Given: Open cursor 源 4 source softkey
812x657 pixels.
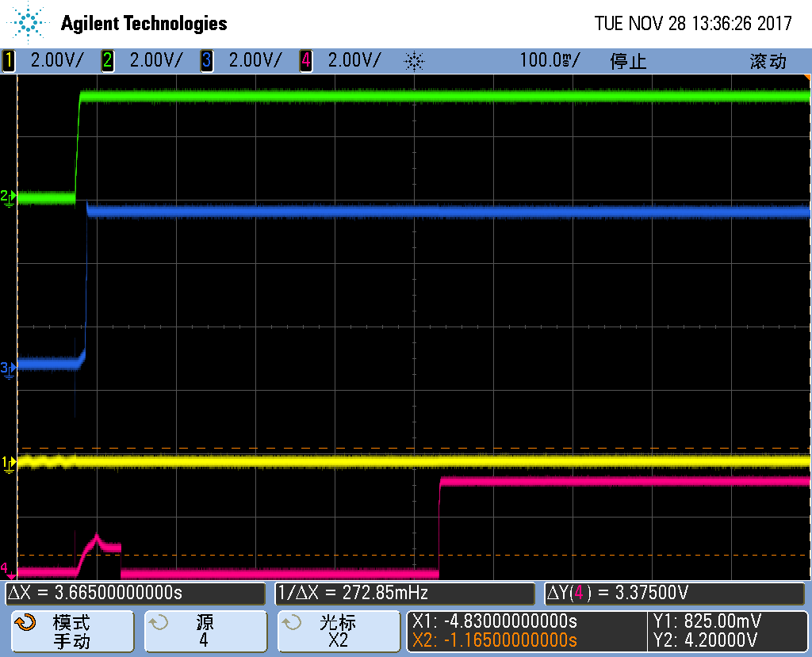Looking at the screenshot, I should click(x=205, y=631).
